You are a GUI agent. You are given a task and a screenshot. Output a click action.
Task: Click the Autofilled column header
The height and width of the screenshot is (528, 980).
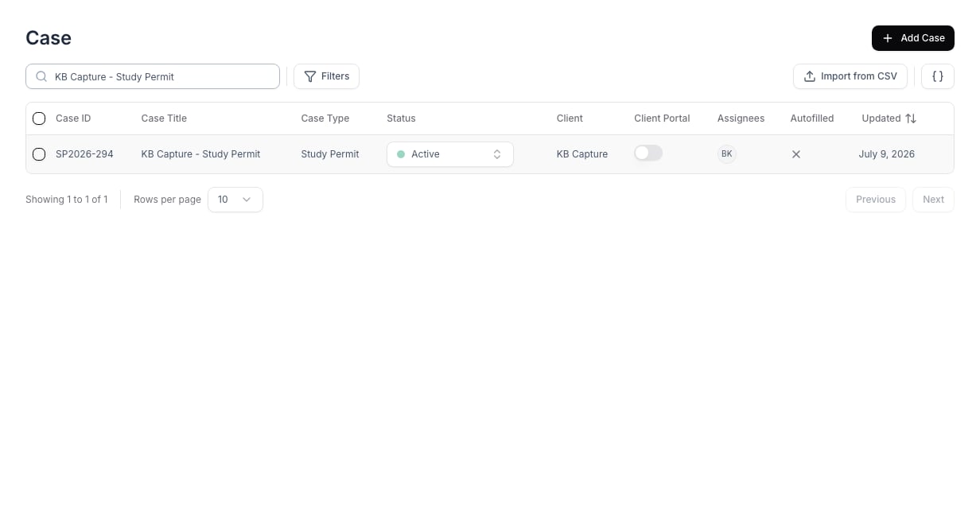[812, 118]
